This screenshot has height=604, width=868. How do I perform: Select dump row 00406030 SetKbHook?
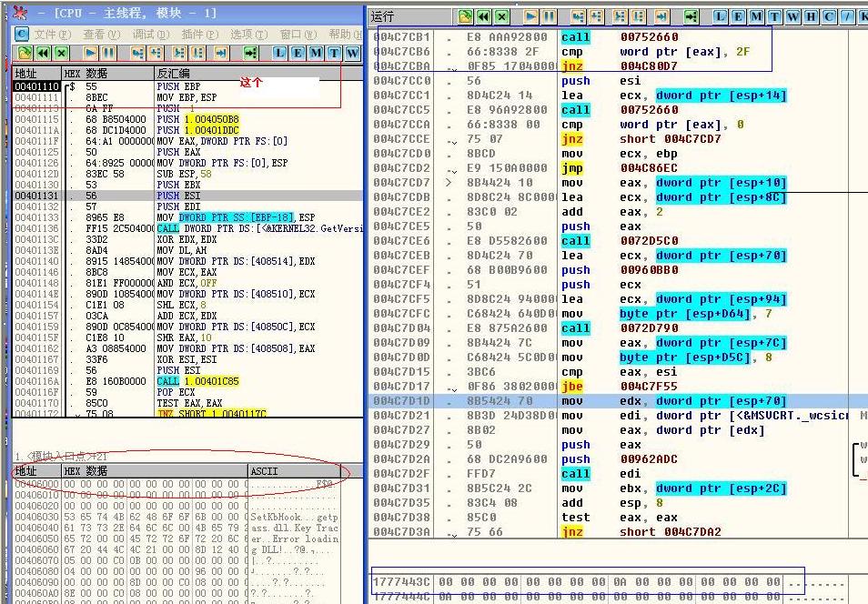point(177,517)
